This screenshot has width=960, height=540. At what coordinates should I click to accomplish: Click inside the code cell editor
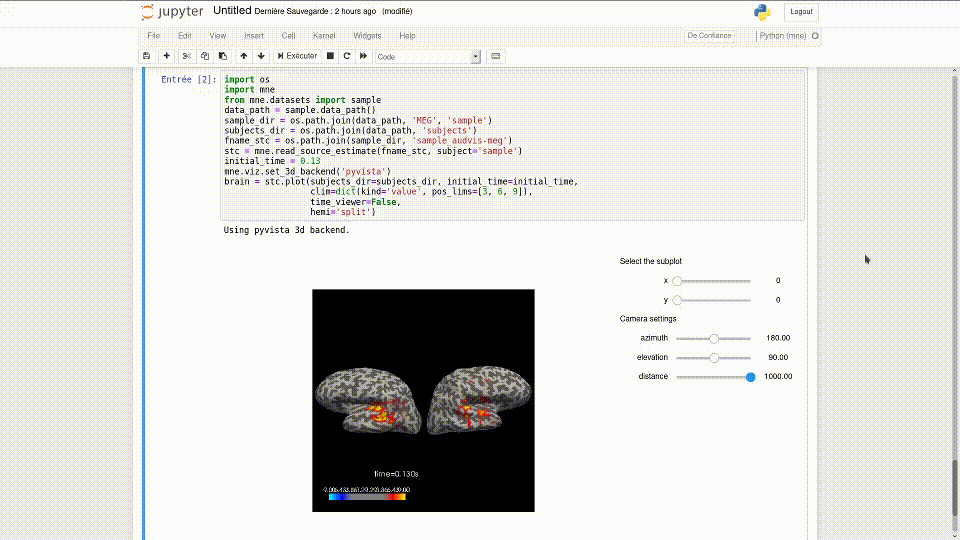point(512,145)
